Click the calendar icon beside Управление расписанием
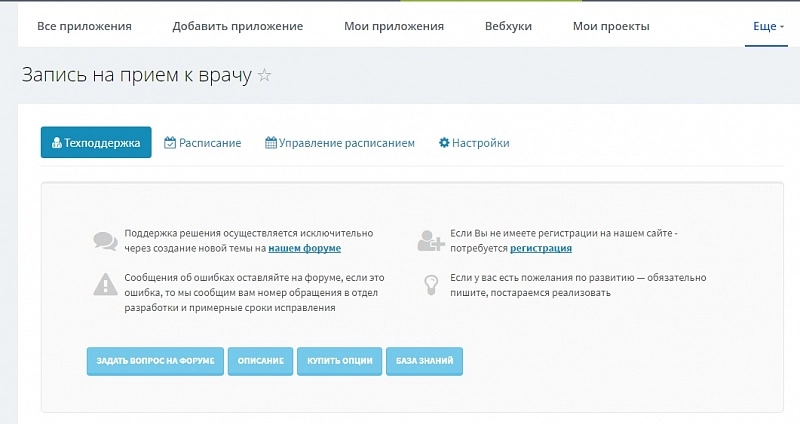 point(271,143)
